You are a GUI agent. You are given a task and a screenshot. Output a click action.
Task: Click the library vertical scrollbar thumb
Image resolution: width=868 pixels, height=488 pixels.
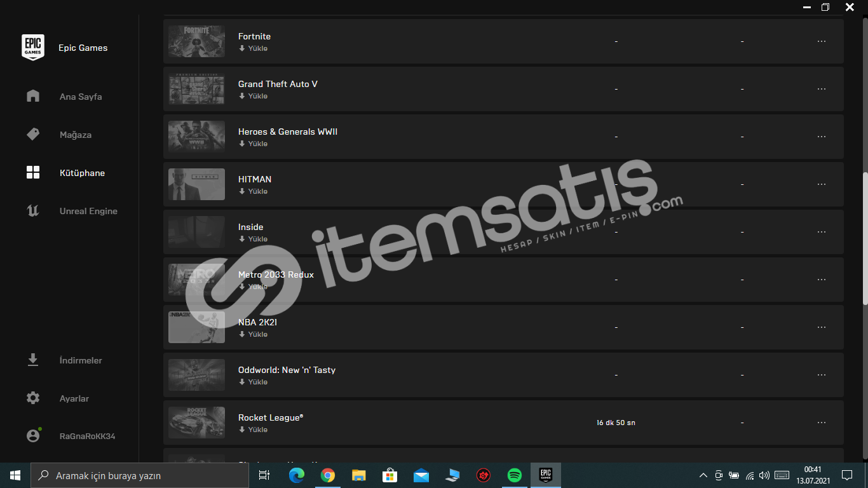click(865, 238)
